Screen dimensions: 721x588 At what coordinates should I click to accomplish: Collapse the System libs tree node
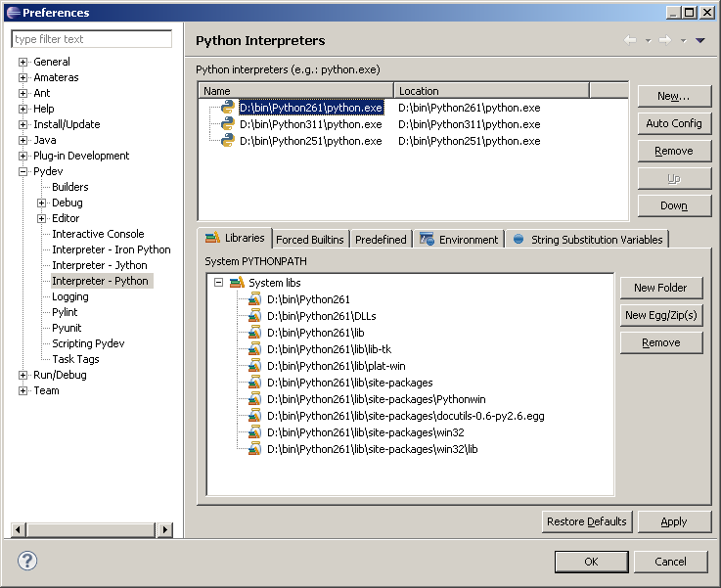(x=218, y=283)
